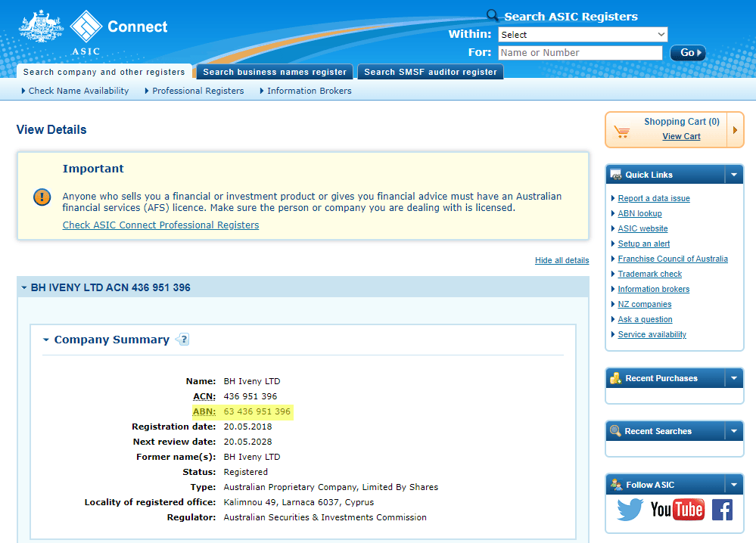The height and width of the screenshot is (543, 756).
Task: Open ASIC's Twitter page
Action: click(630, 510)
